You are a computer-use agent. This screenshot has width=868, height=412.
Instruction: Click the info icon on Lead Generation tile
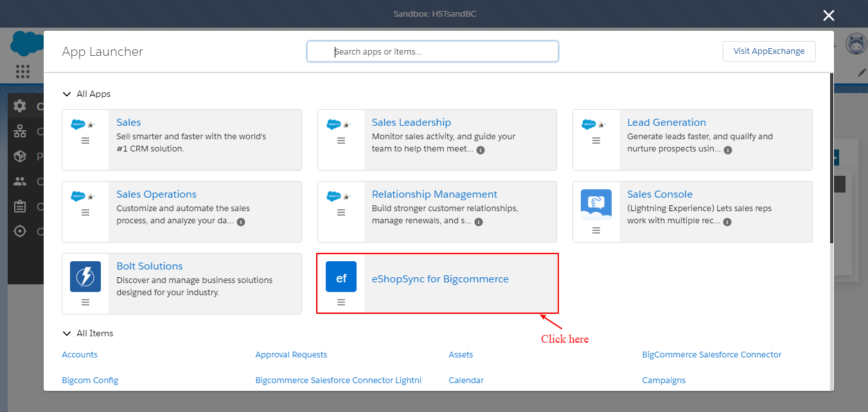[727, 150]
